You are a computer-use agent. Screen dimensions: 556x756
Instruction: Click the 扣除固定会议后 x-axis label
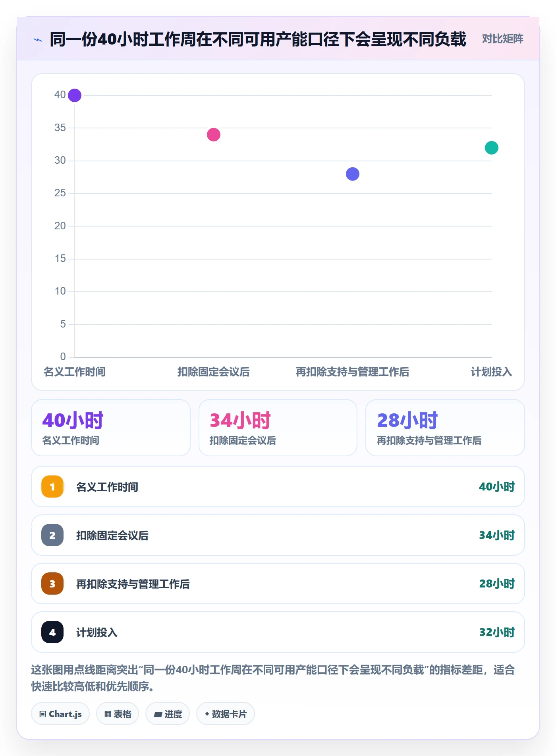[214, 372]
